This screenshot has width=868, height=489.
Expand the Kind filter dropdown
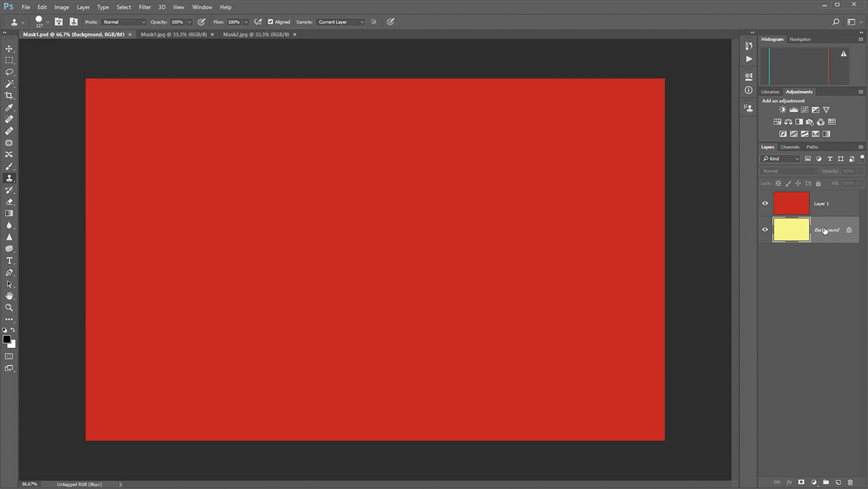(781, 159)
